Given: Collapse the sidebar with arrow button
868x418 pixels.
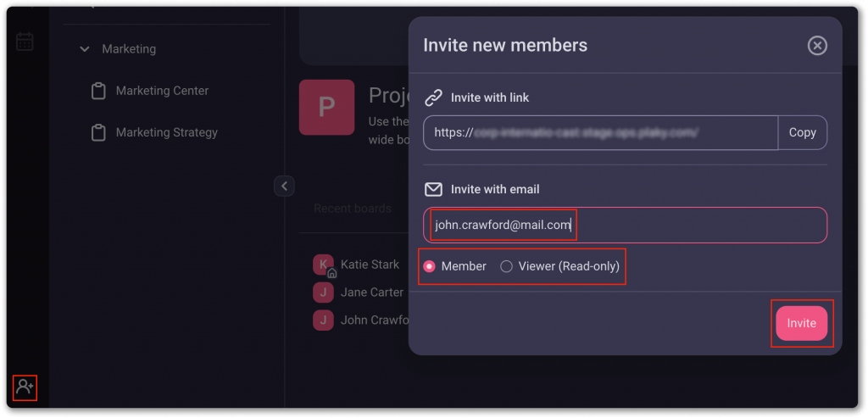Looking at the screenshot, I should [x=284, y=186].
